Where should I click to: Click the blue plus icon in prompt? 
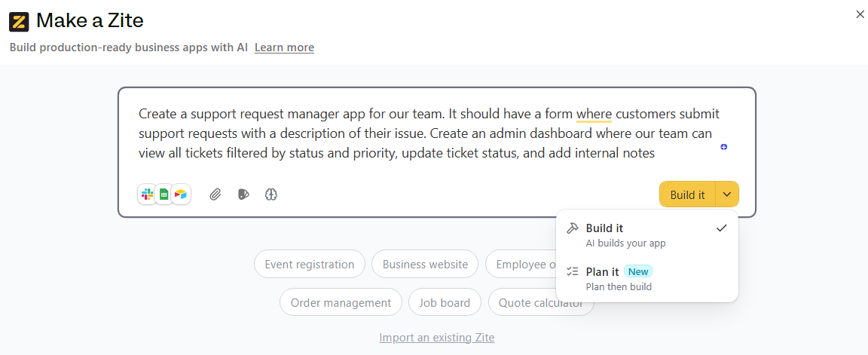pos(723,147)
